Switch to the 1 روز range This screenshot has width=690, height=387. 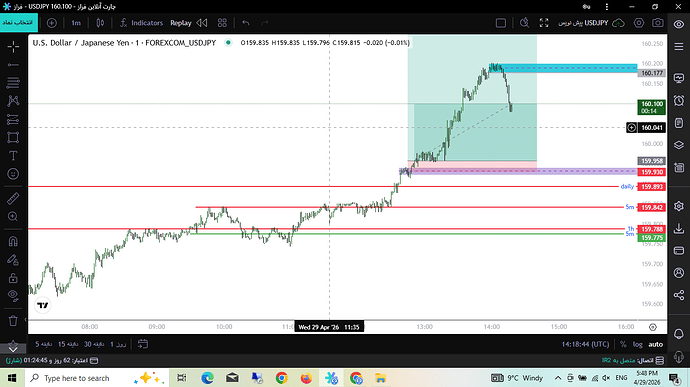tap(118, 344)
